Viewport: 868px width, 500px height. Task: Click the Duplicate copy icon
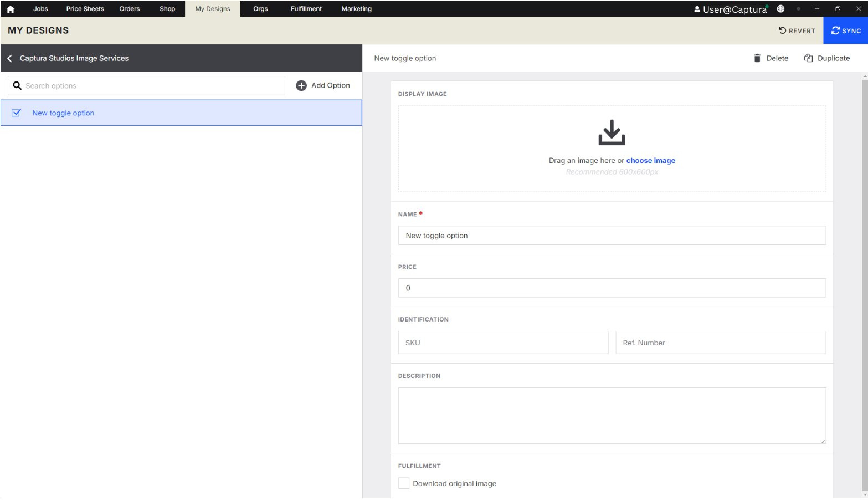(808, 58)
